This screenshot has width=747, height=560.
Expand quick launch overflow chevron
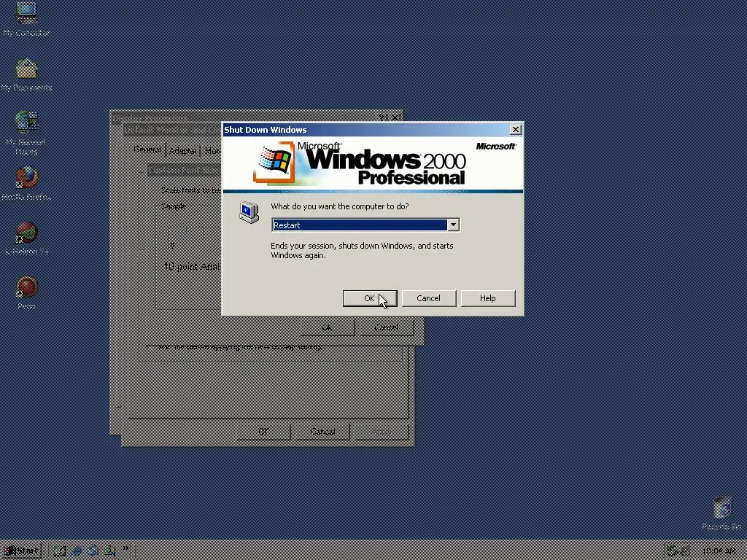pyautogui.click(x=125, y=548)
